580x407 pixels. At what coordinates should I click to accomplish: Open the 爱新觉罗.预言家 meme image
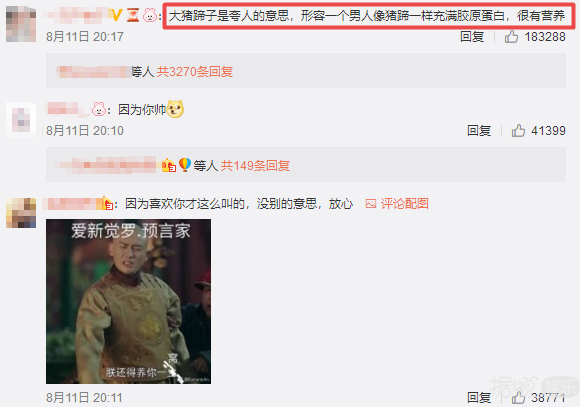point(128,301)
